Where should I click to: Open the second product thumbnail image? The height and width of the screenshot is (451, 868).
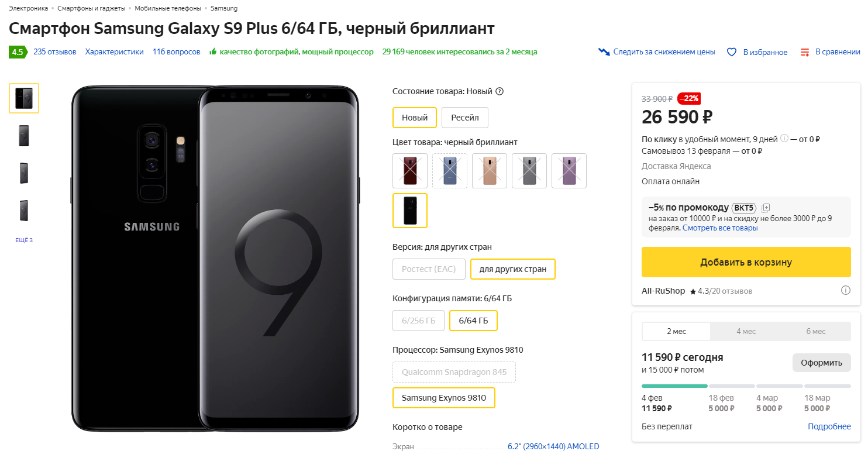[24, 136]
